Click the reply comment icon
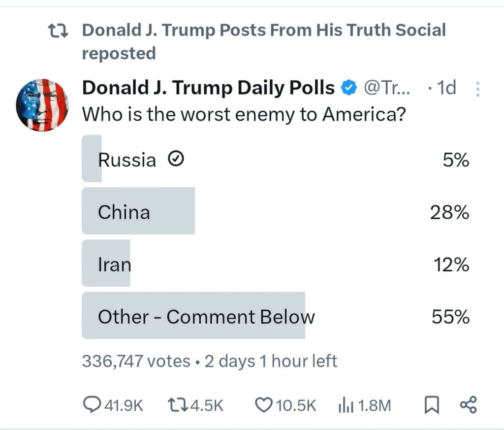The image size is (504, 430). click(92, 405)
